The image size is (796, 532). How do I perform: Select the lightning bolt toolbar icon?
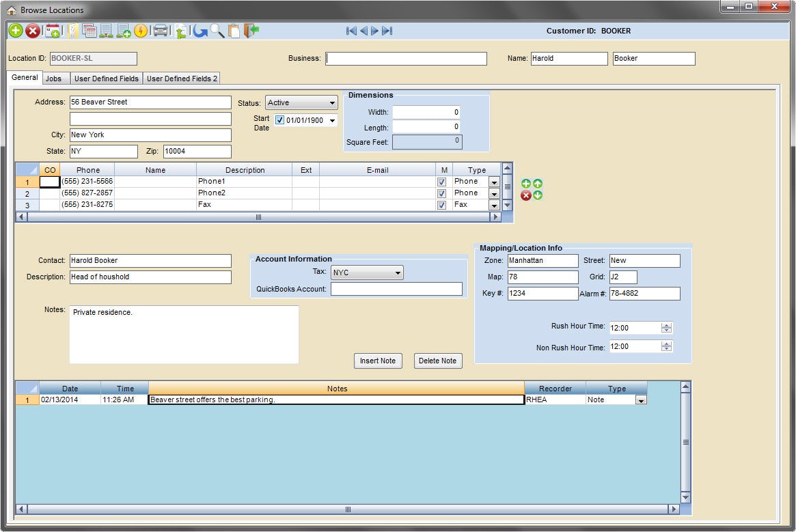point(140,31)
